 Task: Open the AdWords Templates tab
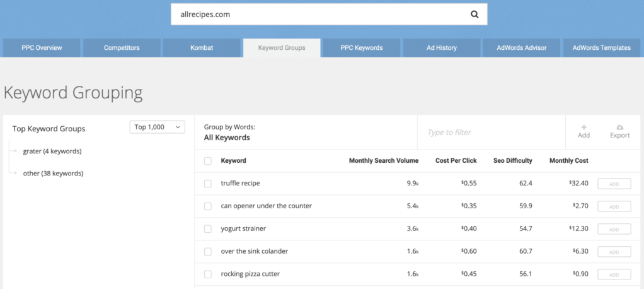(x=602, y=48)
